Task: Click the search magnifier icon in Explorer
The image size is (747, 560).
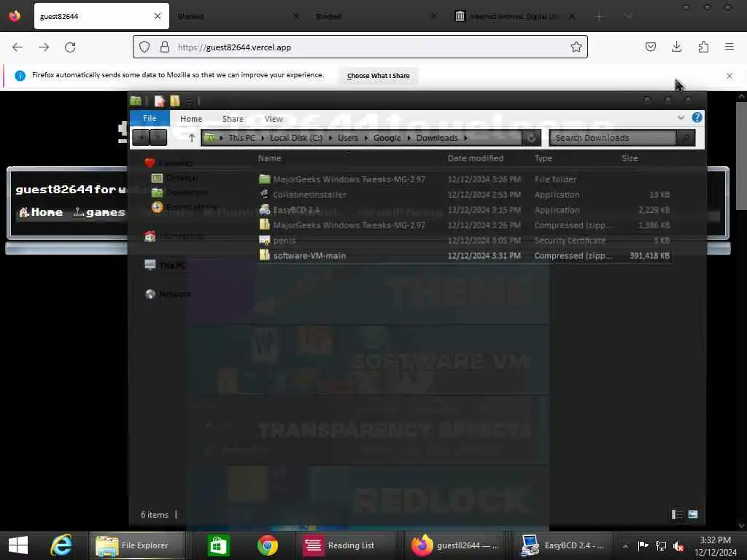Action: 686,138
